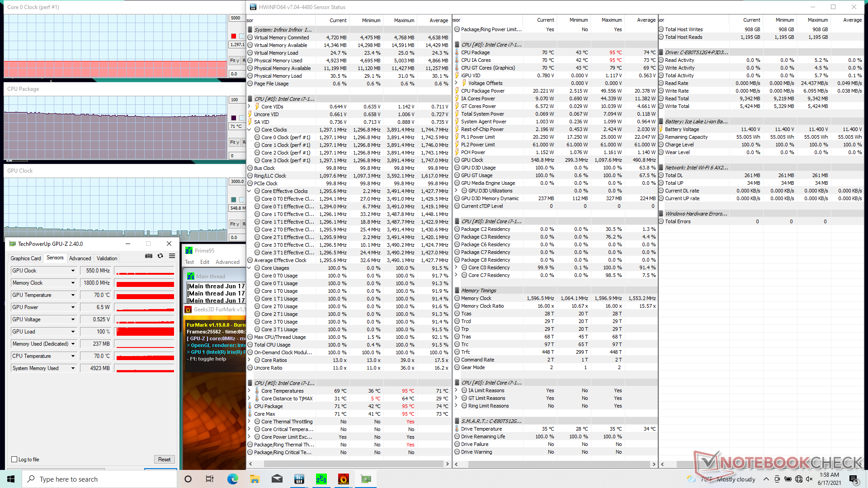
Task: Open the Prime95 Test menu
Action: click(x=189, y=262)
